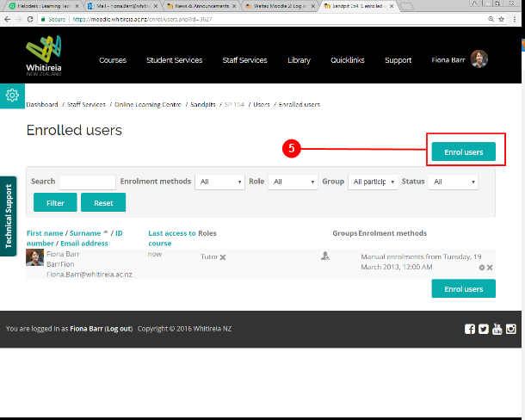The image size is (525, 420).
Task: Click Fiona Barr photo in user row
Action: click(x=34, y=257)
